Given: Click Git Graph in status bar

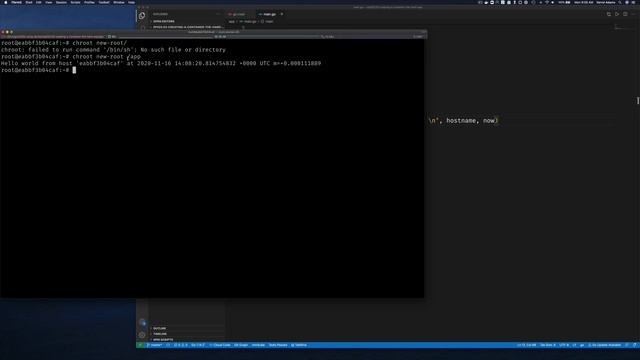Looking at the screenshot, I should (241, 345).
